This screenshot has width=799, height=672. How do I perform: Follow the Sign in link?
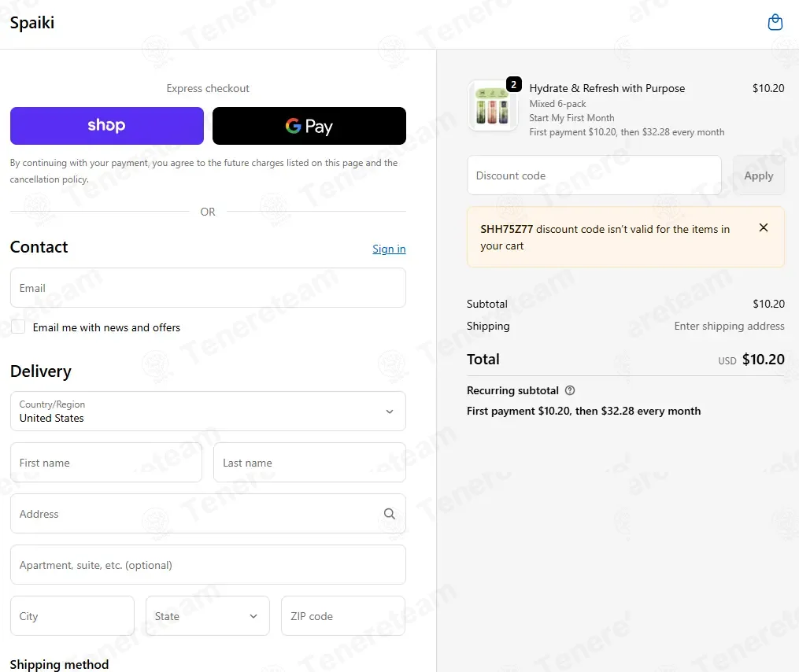coord(389,249)
